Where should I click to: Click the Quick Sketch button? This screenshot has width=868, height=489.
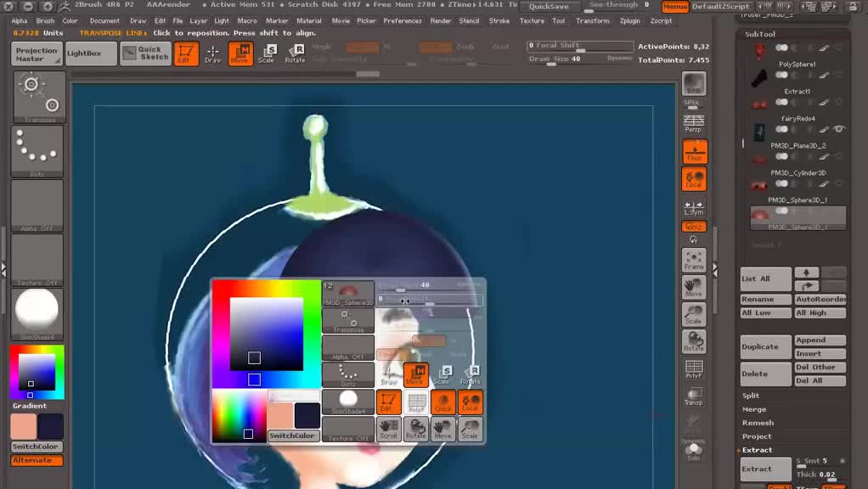coord(145,53)
